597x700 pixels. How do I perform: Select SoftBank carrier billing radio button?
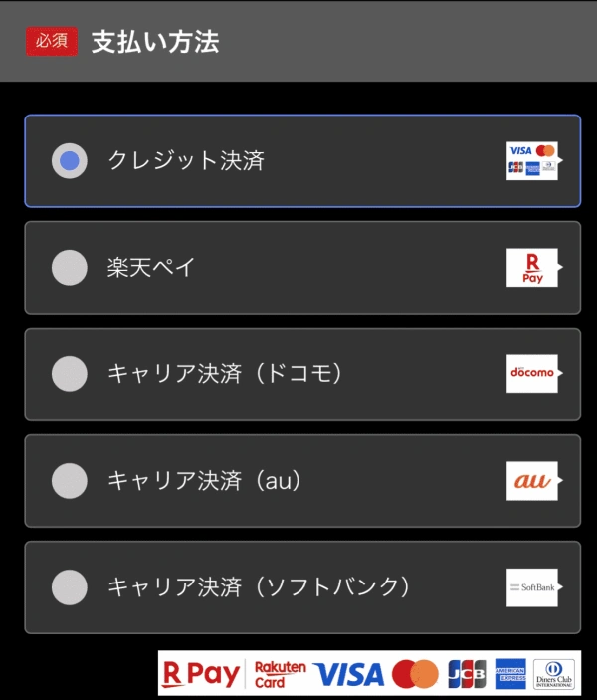pos(69,587)
